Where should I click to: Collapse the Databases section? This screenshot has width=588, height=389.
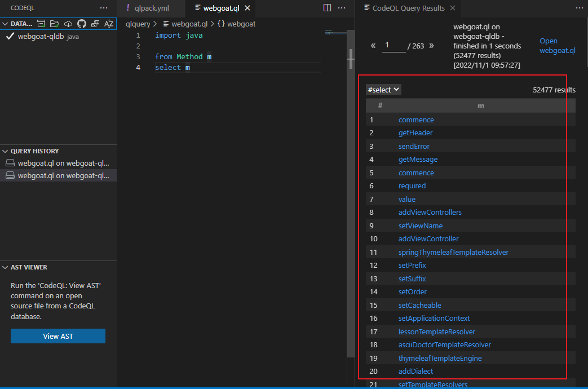[x=5, y=24]
